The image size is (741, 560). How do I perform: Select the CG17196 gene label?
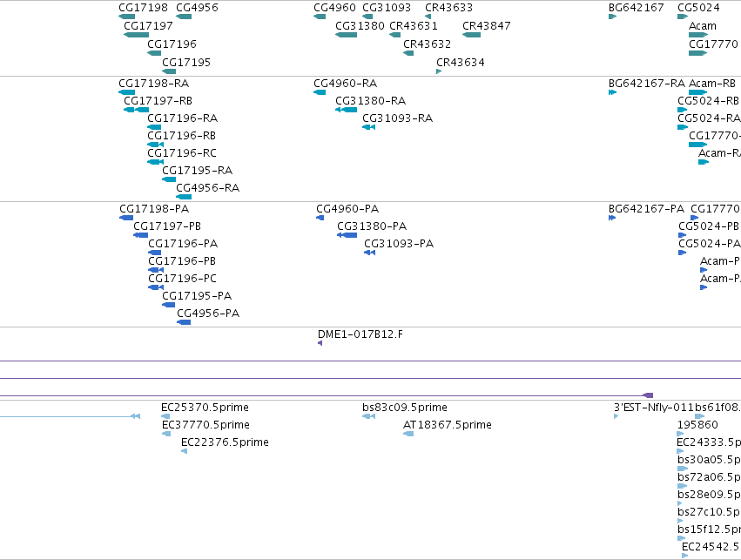(172, 44)
